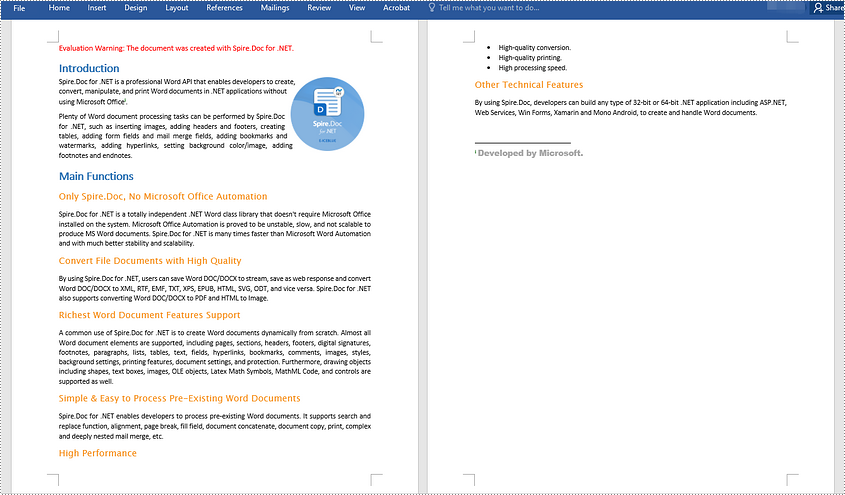This screenshot has width=845, height=495.
Task: Click the 'High processing speed.' bullet
Action: 532,68
